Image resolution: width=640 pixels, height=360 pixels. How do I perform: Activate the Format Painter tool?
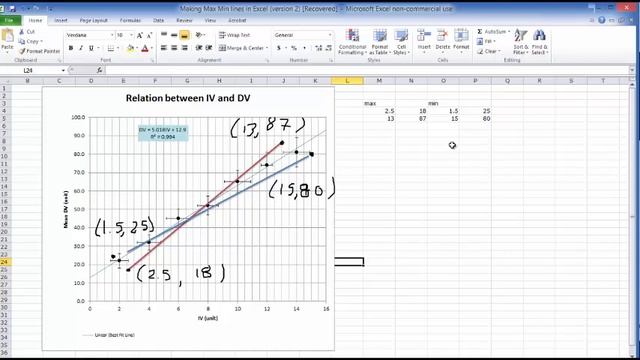tap(39, 51)
